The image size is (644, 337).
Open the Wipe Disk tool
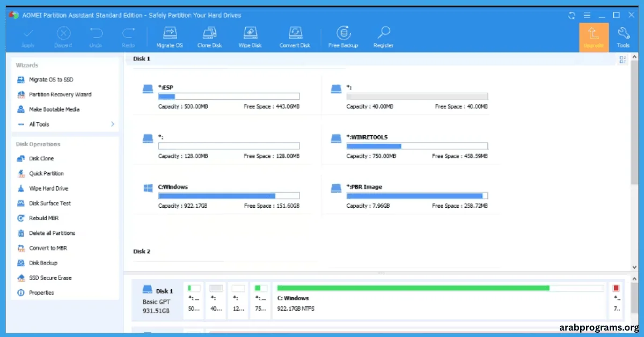tap(250, 37)
